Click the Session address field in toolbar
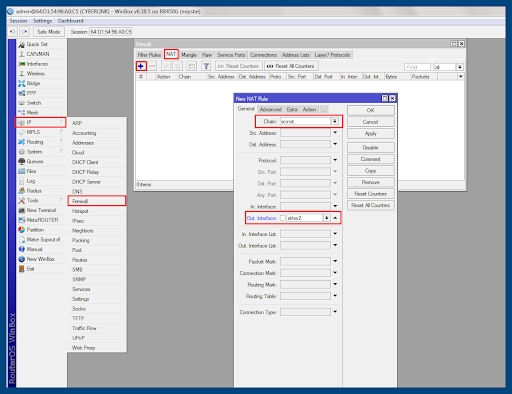Image resolution: width=512 pixels, height=394 pixels. click(x=111, y=32)
